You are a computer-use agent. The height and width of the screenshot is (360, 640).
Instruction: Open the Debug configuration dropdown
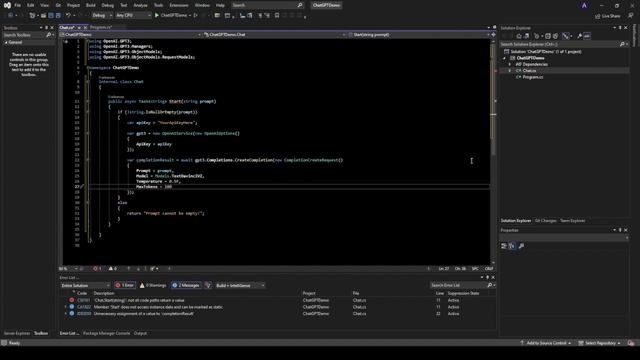coord(102,15)
